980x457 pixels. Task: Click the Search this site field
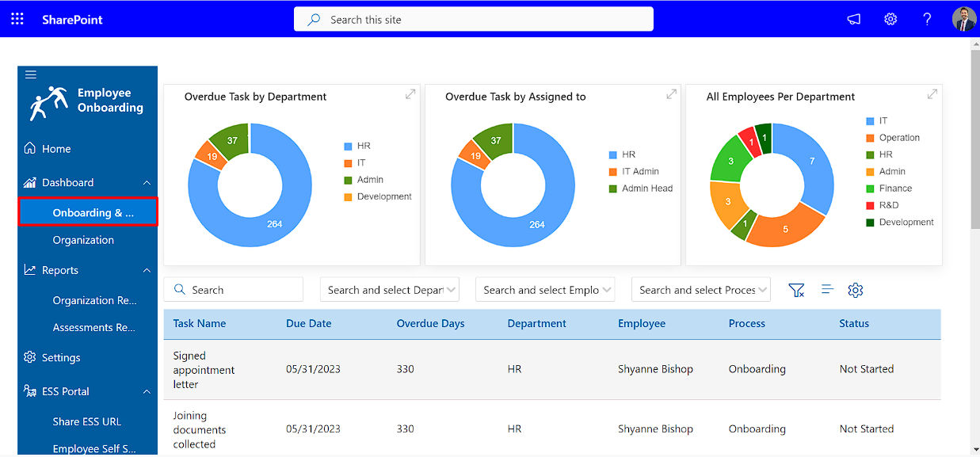474,20
